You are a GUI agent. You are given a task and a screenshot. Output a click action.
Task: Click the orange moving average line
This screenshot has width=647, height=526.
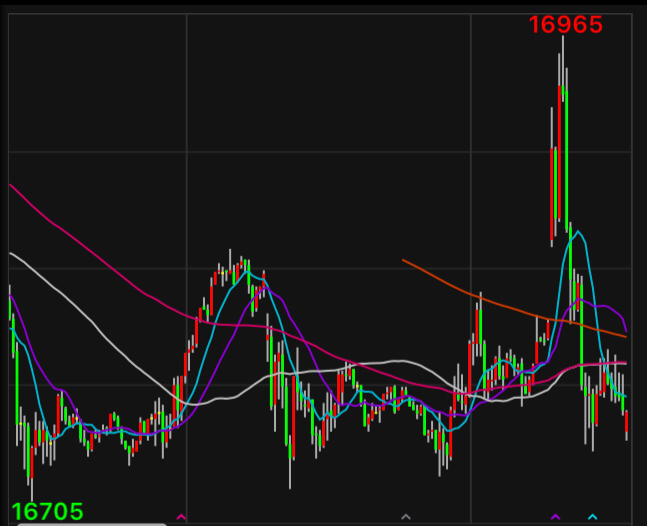(x=514, y=308)
